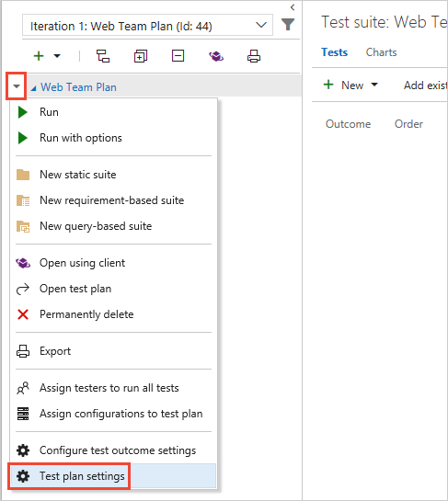Open the test plan selector dropdown
The width and height of the screenshot is (448, 501).
point(147,25)
